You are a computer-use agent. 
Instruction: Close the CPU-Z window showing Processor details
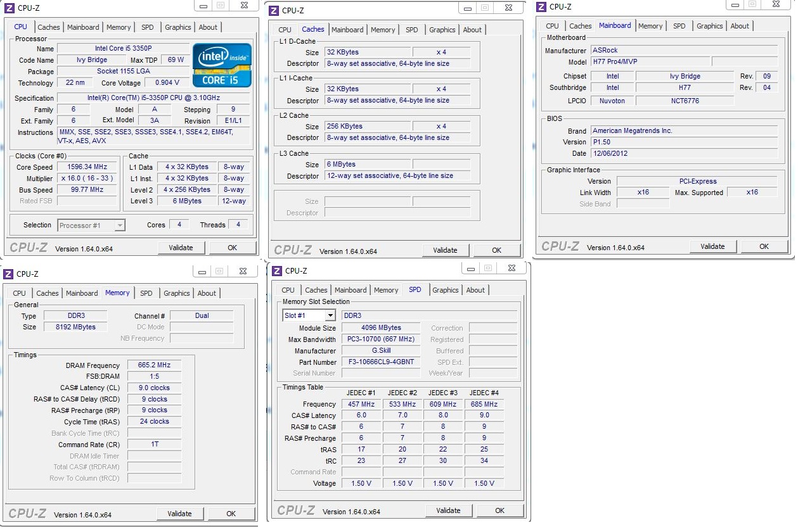[244, 6]
